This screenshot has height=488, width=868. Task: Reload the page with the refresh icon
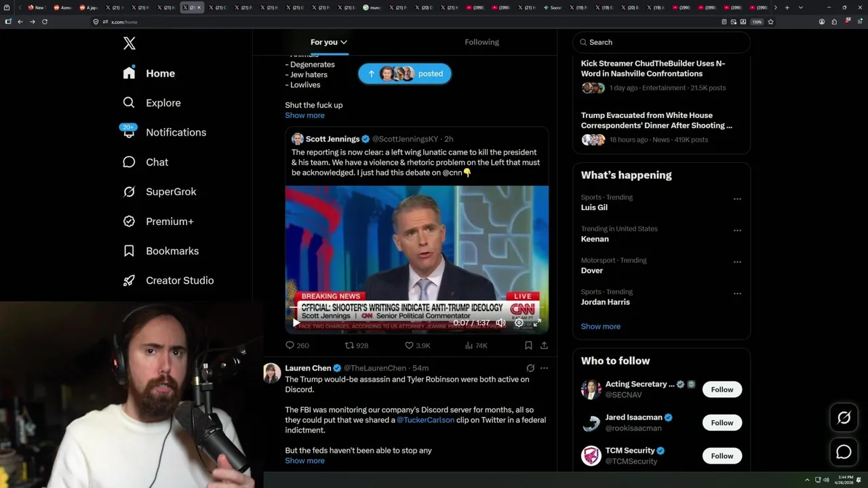click(x=45, y=22)
